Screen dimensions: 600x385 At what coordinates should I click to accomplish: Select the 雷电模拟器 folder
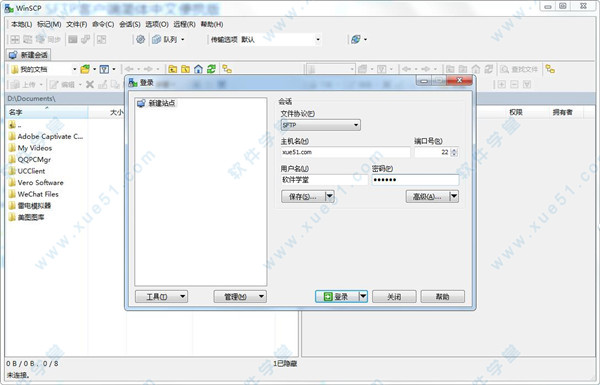[x=30, y=206]
